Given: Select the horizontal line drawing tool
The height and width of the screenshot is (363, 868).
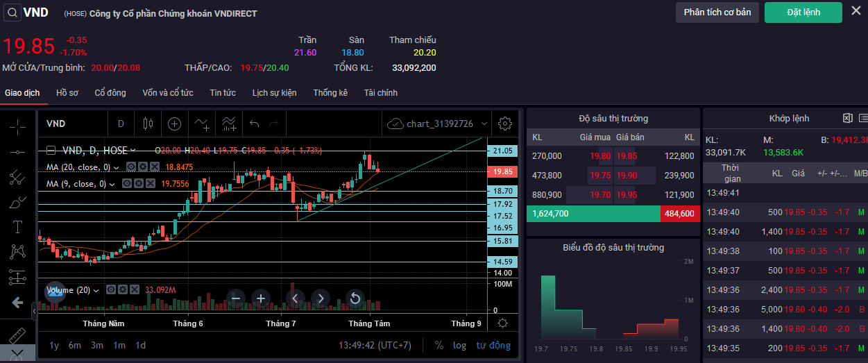Looking at the screenshot, I should coord(17,151).
